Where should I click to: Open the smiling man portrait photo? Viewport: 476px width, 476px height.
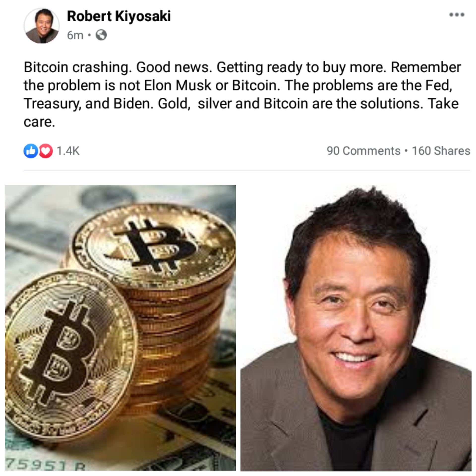point(356,327)
